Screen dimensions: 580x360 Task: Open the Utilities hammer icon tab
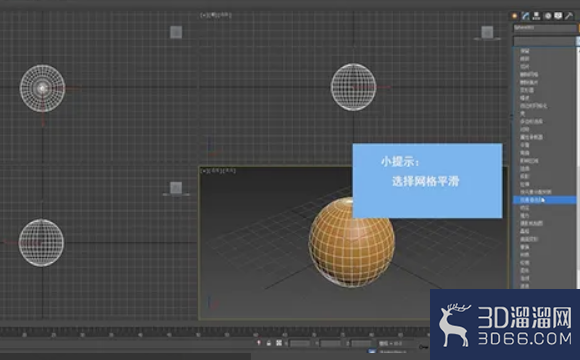click(x=569, y=16)
